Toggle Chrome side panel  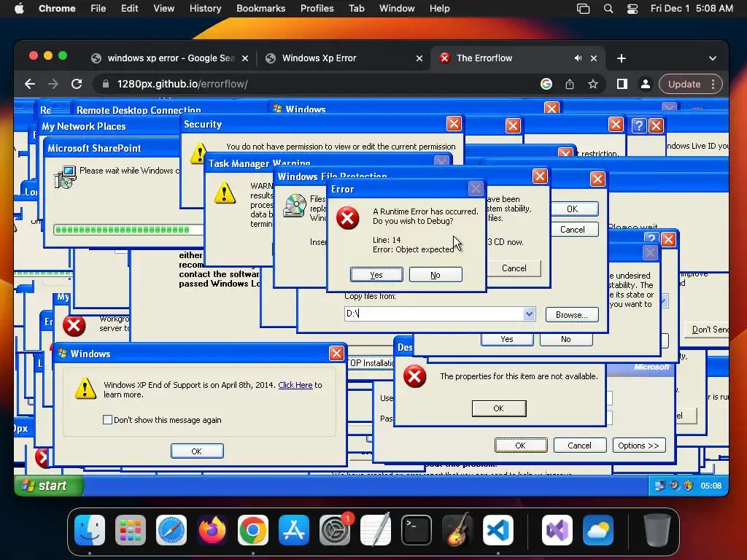pos(622,85)
